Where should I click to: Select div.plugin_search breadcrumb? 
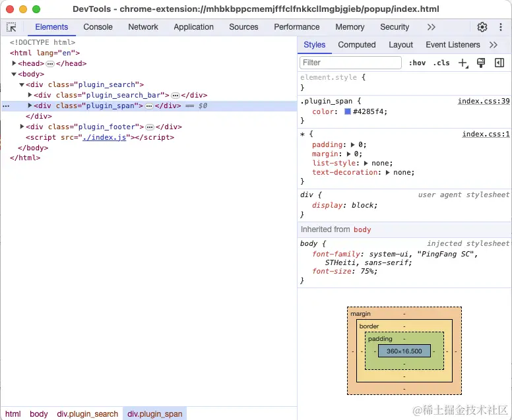88,414
